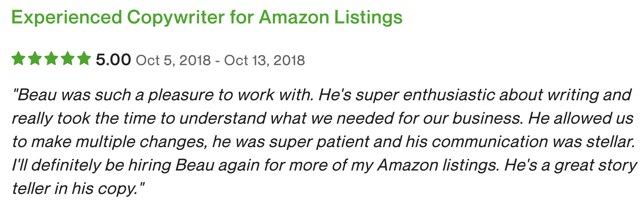The width and height of the screenshot is (644, 208).
Task: Click the word Listings in the title
Action: (x=369, y=18)
